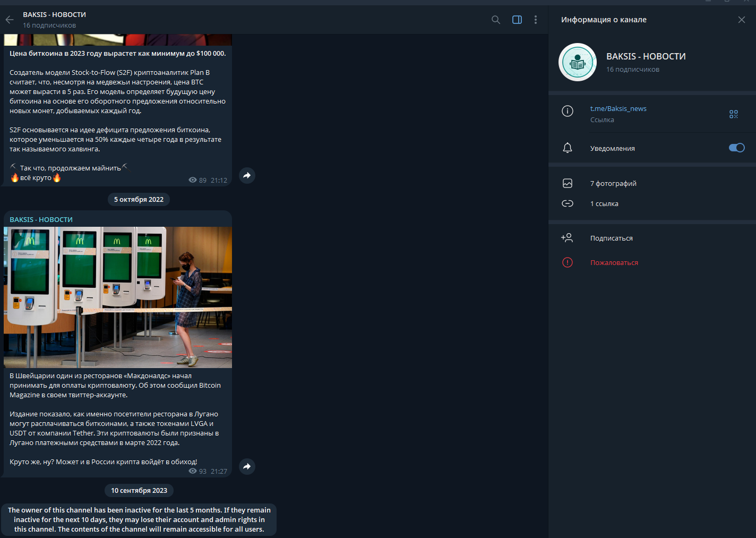Click the 21:12 message timestamp
This screenshot has width=756, height=538.
coord(219,181)
